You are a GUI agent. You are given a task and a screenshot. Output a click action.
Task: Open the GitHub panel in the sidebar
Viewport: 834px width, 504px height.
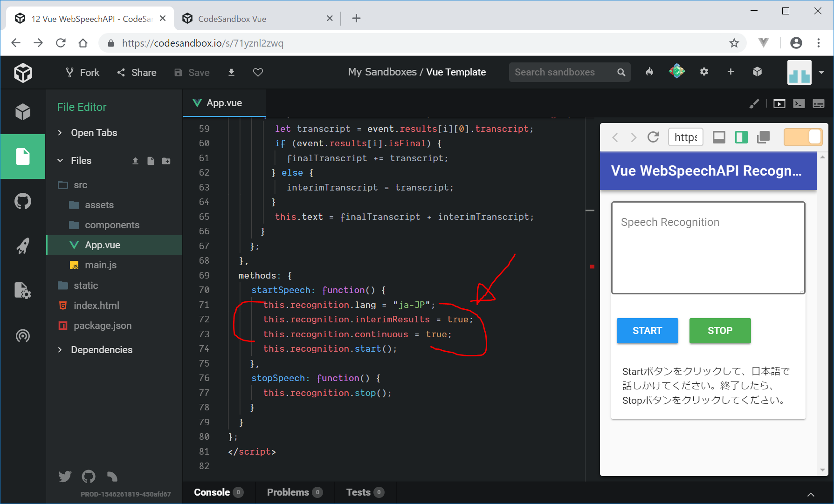(x=22, y=202)
